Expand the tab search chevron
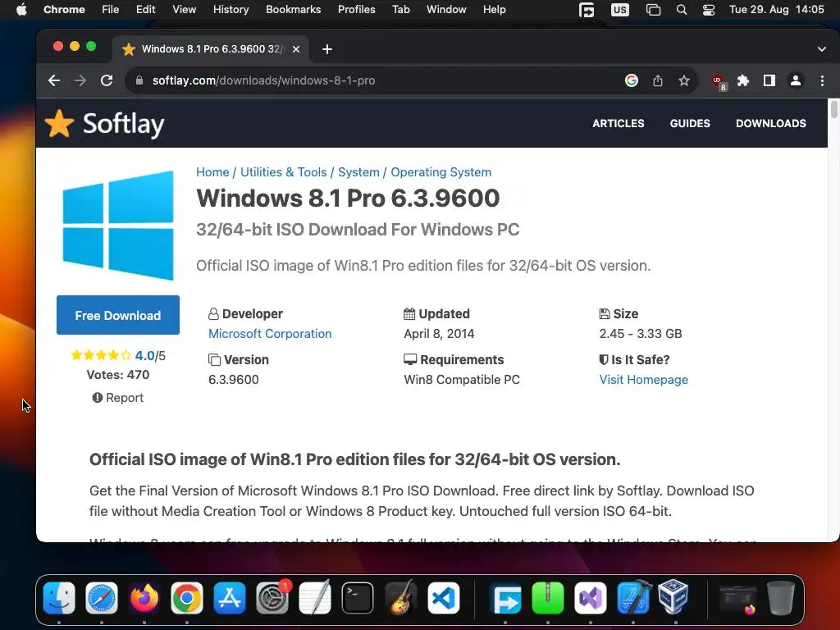 (x=822, y=49)
